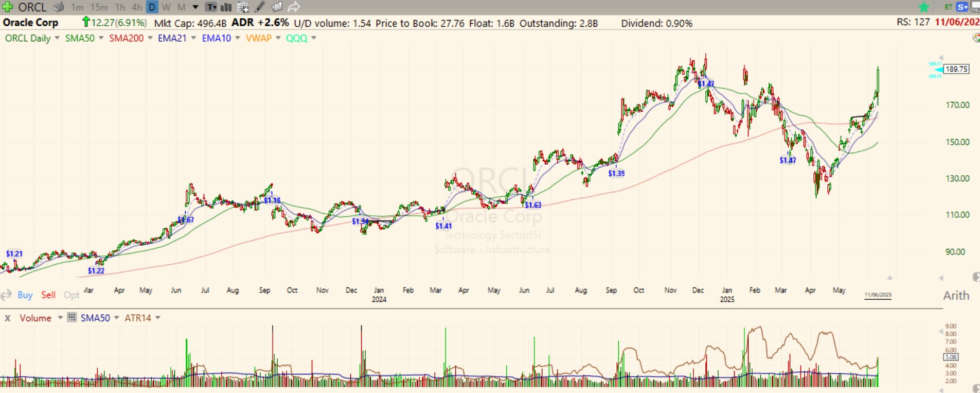This screenshot has width=980, height=393.
Task: Click the Buy link
Action: (25, 295)
